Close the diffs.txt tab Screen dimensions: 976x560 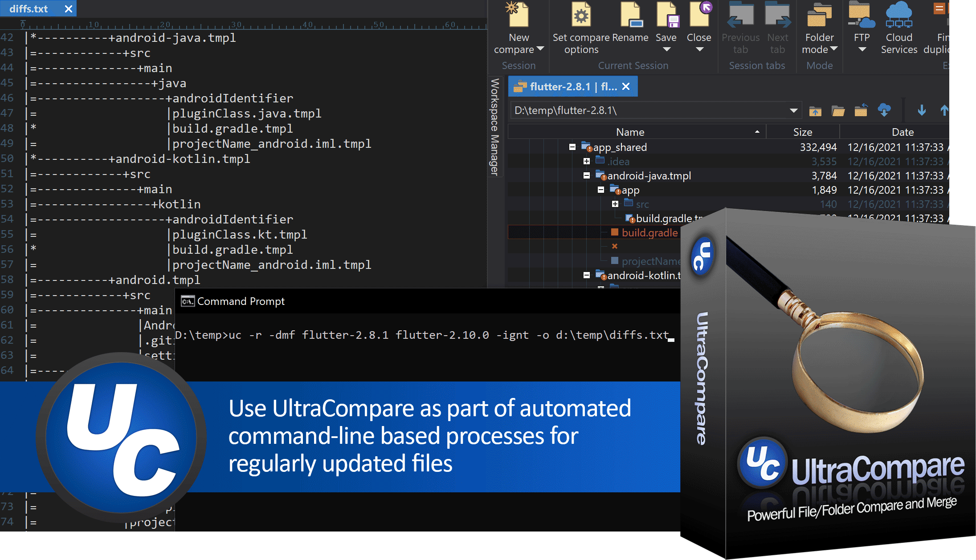[x=68, y=8]
